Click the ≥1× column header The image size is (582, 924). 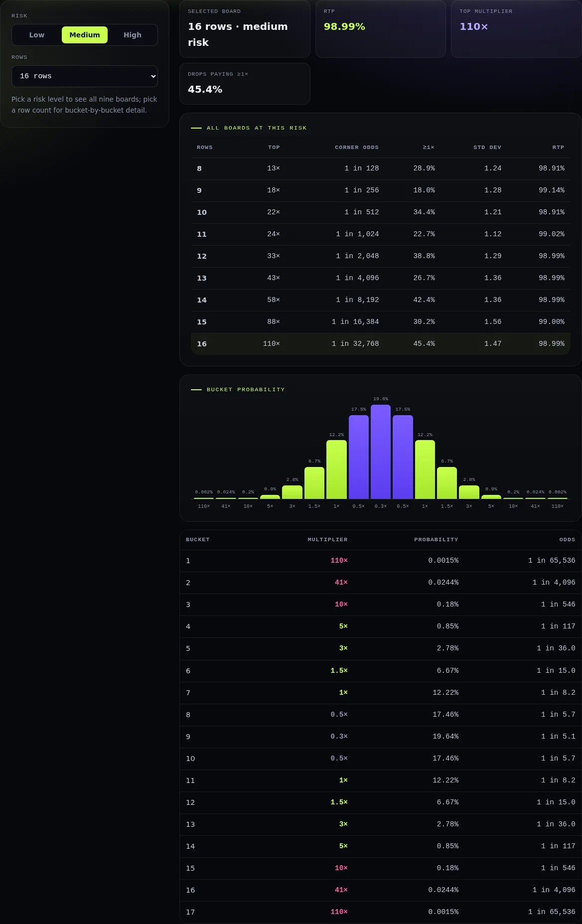[x=429, y=148]
